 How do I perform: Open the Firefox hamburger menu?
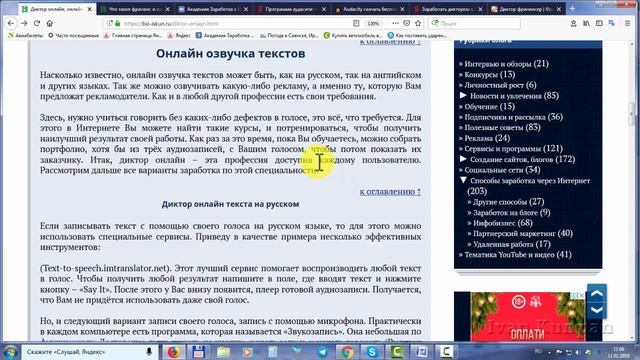(x=628, y=23)
